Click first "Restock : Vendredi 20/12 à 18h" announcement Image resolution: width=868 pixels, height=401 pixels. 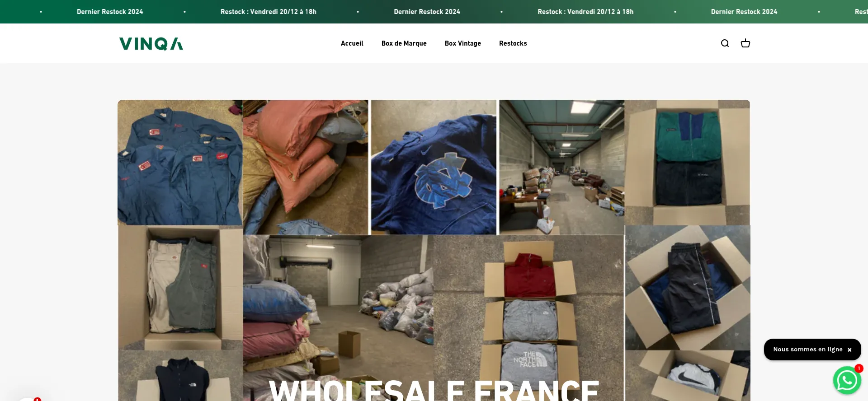[269, 12]
